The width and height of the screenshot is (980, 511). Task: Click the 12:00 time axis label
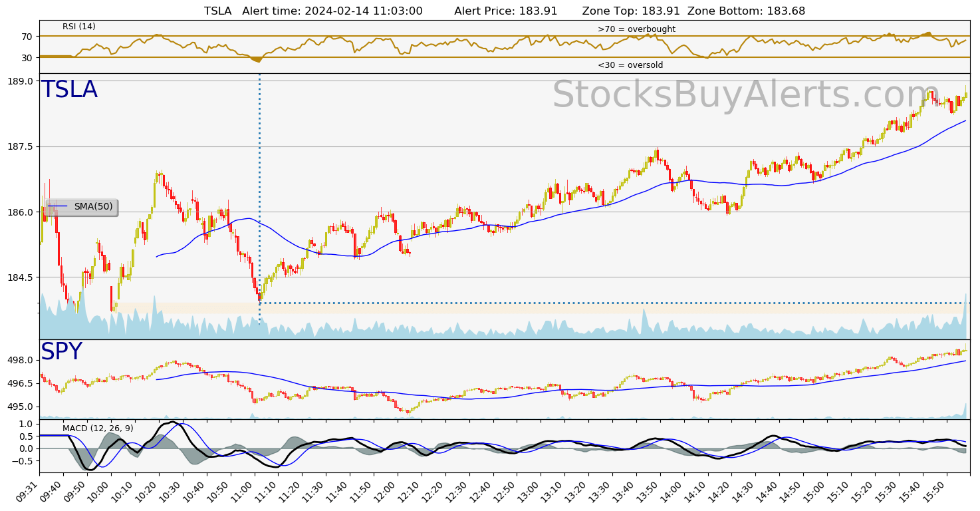point(387,491)
